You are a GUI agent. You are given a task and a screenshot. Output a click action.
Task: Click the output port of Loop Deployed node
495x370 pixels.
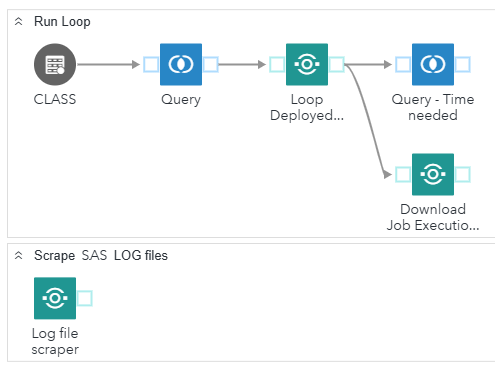coord(337,64)
